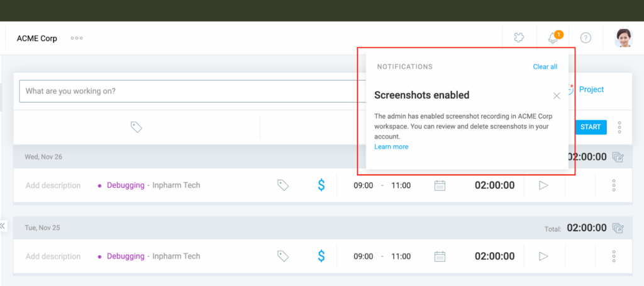Click the tag icon below description field

136,127
